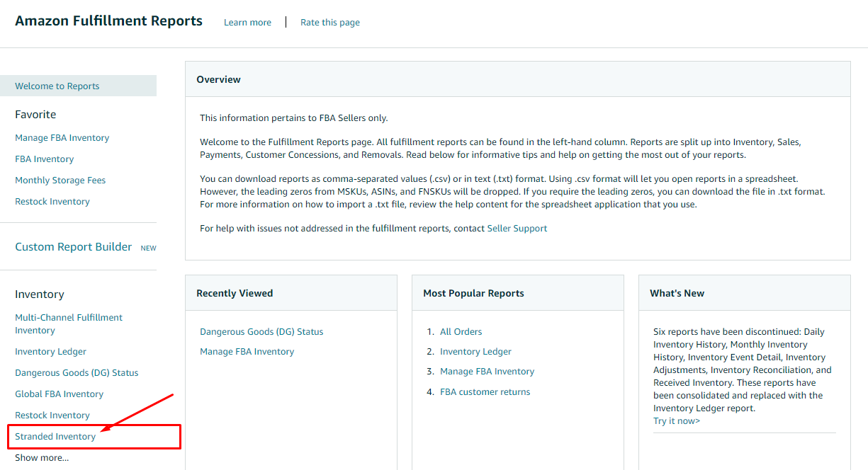Open FBA customer returns report
Image resolution: width=868 pixels, height=470 pixels.
point(485,392)
